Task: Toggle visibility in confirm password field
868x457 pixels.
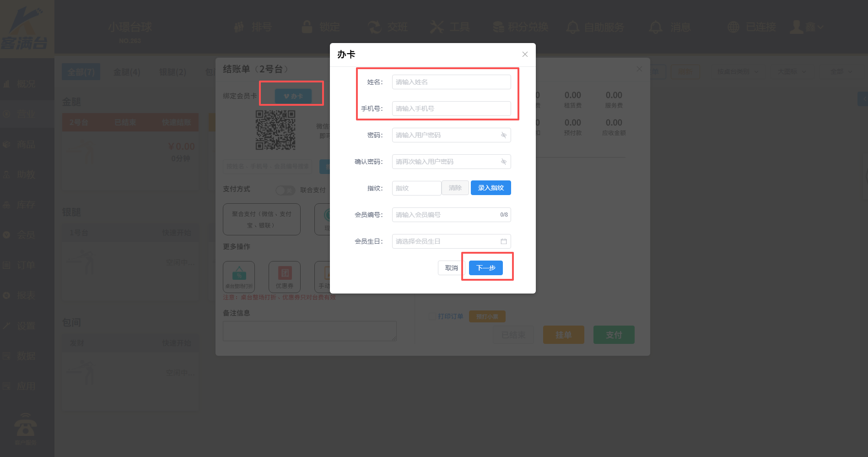Action: pyautogui.click(x=503, y=162)
